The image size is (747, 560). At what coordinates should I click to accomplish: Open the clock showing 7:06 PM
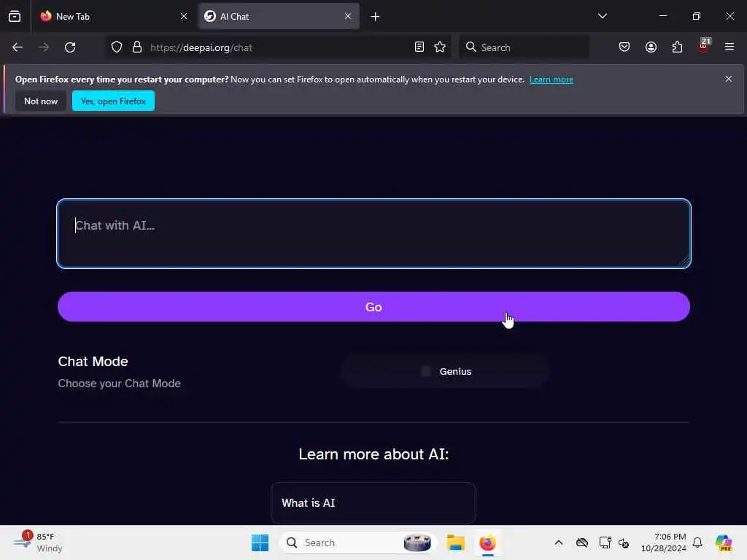coord(664,542)
